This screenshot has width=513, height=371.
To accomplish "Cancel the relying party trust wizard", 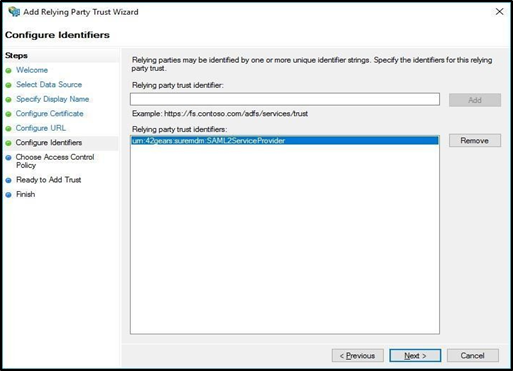I will tap(473, 356).
